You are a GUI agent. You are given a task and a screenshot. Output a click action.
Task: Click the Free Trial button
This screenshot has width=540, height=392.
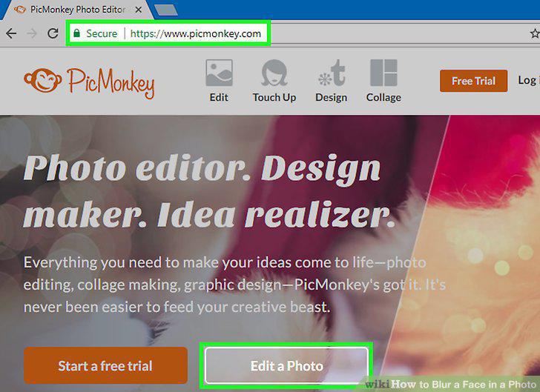coord(473,81)
